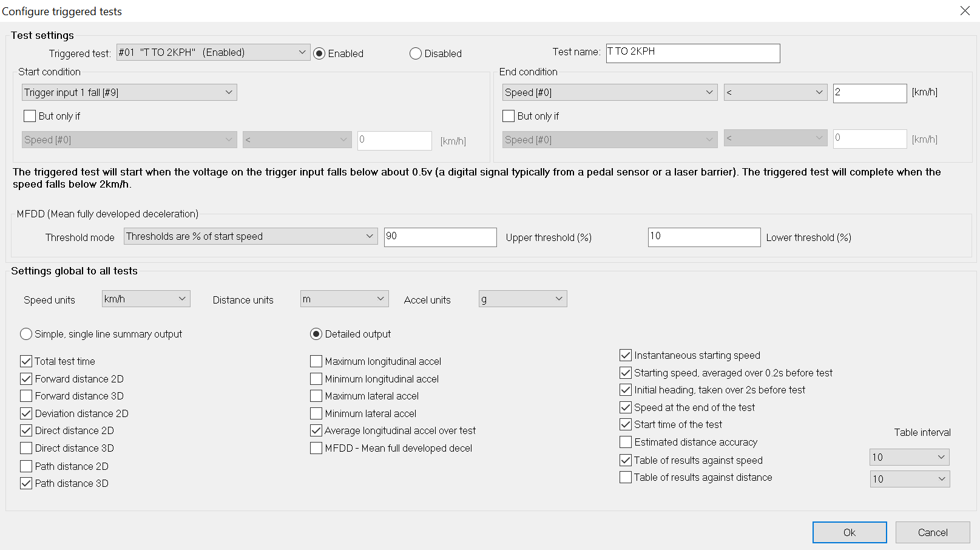Click the Upper threshold value field
980x550 pixels.
tap(440, 237)
